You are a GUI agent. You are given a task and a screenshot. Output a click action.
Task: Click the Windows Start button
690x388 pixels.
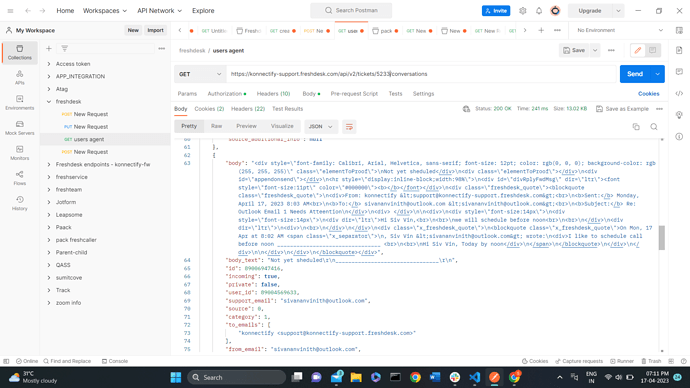coord(176,377)
